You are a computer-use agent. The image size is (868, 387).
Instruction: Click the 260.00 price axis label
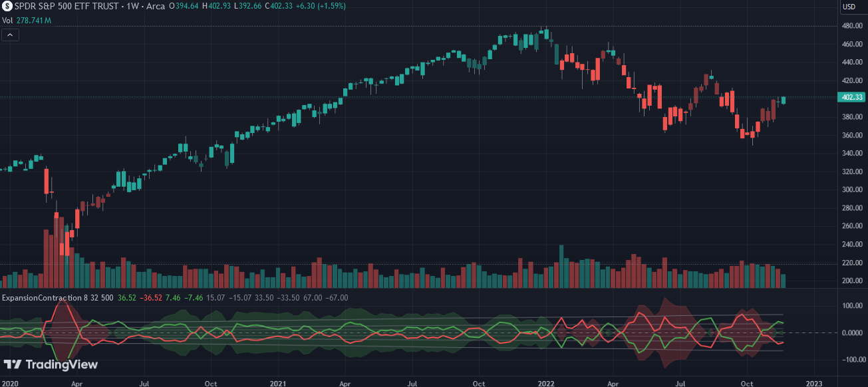[852, 226]
